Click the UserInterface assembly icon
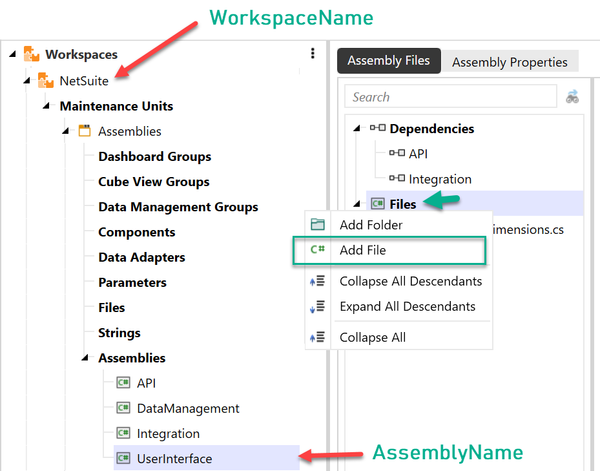This screenshot has width=600, height=471. (x=124, y=459)
